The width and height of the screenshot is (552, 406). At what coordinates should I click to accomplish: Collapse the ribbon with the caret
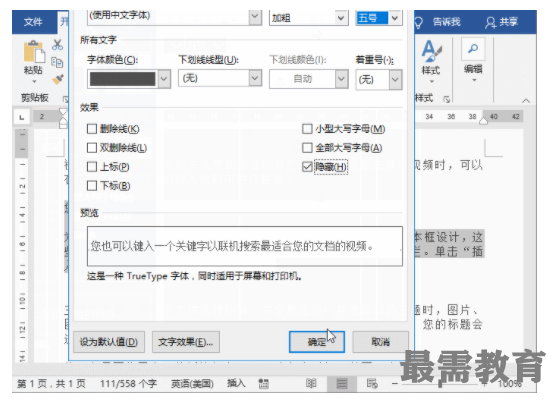click(526, 101)
